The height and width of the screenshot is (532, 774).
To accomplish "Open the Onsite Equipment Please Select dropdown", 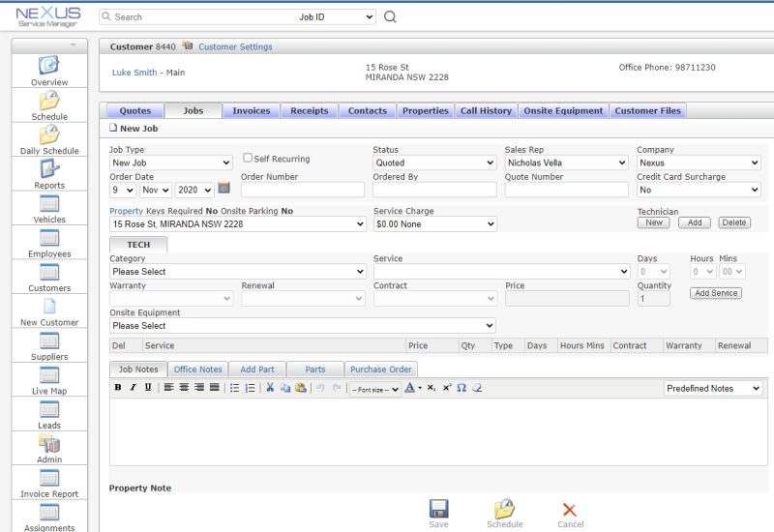I will [303, 326].
